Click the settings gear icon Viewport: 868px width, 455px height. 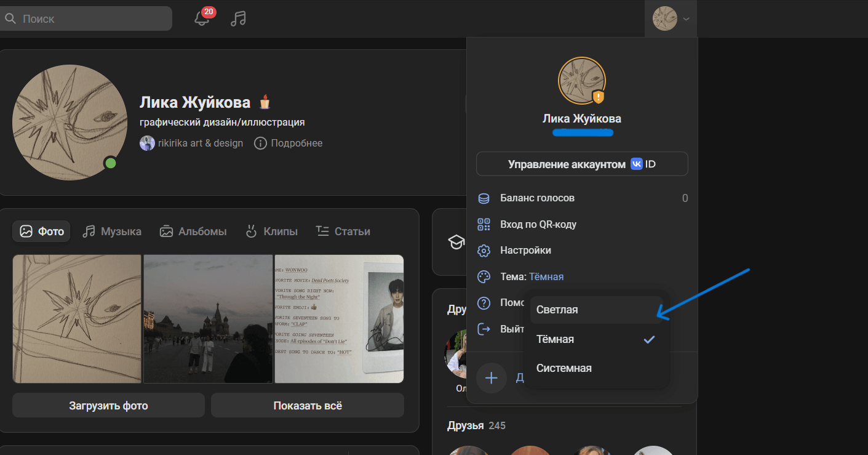(x=484, y=251)
